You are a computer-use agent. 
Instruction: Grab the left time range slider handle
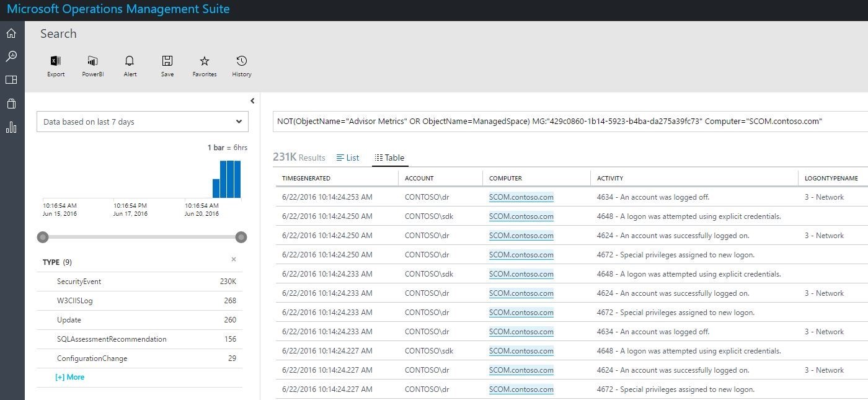coord(43,237)
